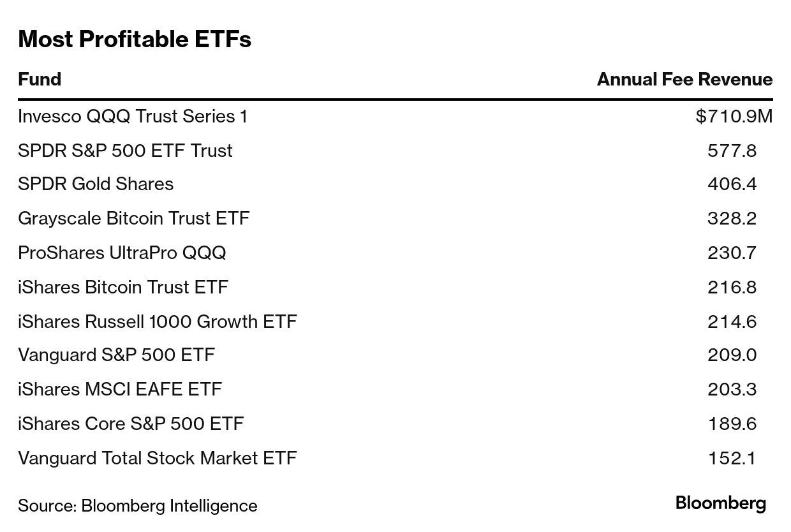Click iShares Bitcoin Trust ETF
This screenshot has width=791, height=532.
click(x=122, y=288)
